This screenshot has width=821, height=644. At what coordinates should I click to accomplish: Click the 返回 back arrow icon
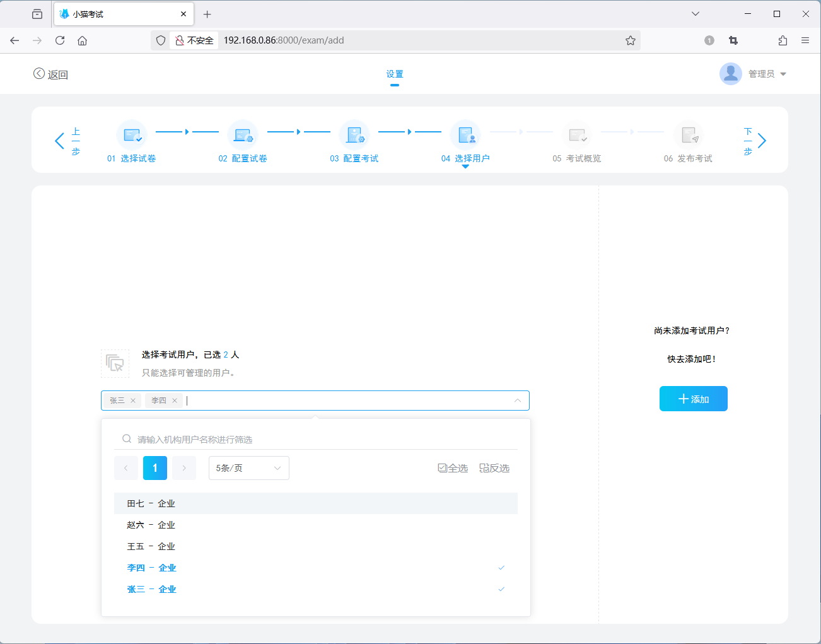coord(39,74)
